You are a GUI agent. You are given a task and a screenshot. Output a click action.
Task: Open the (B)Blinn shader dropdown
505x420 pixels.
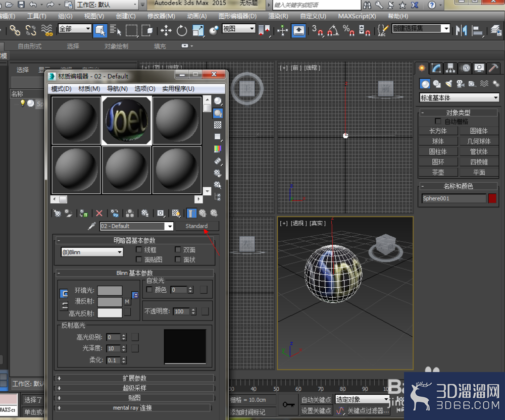pos(92,252)
